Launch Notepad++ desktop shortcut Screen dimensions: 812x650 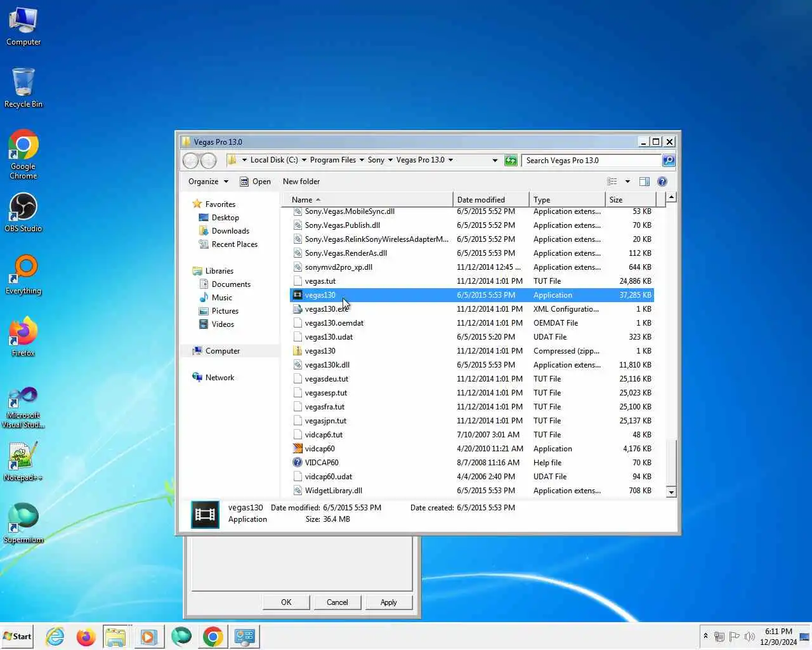pyautogui.click(x=23, y=461)
